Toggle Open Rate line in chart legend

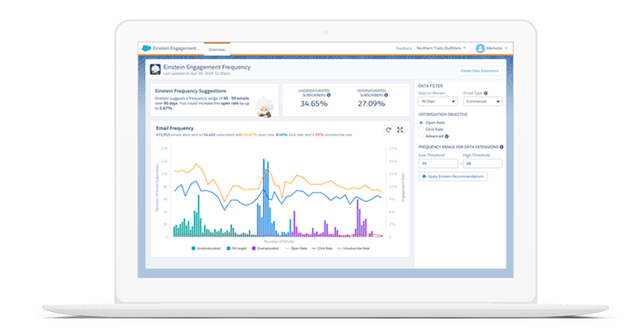pos(295,248)
